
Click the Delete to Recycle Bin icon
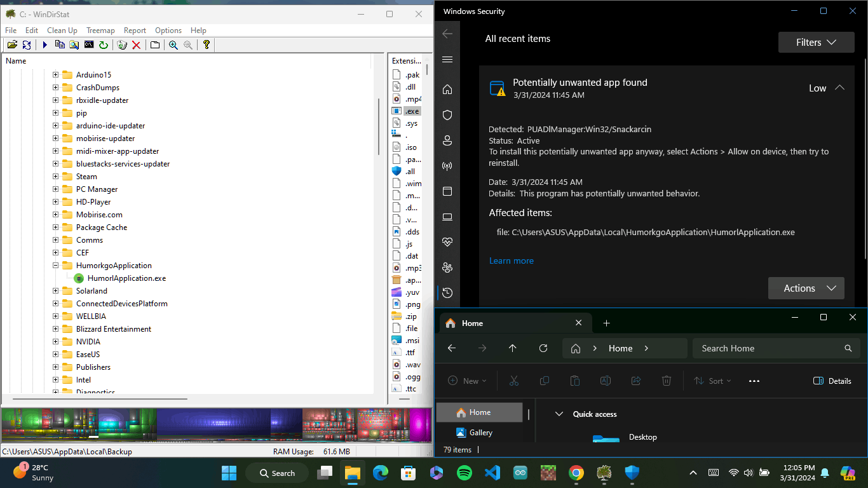point(122,45)
